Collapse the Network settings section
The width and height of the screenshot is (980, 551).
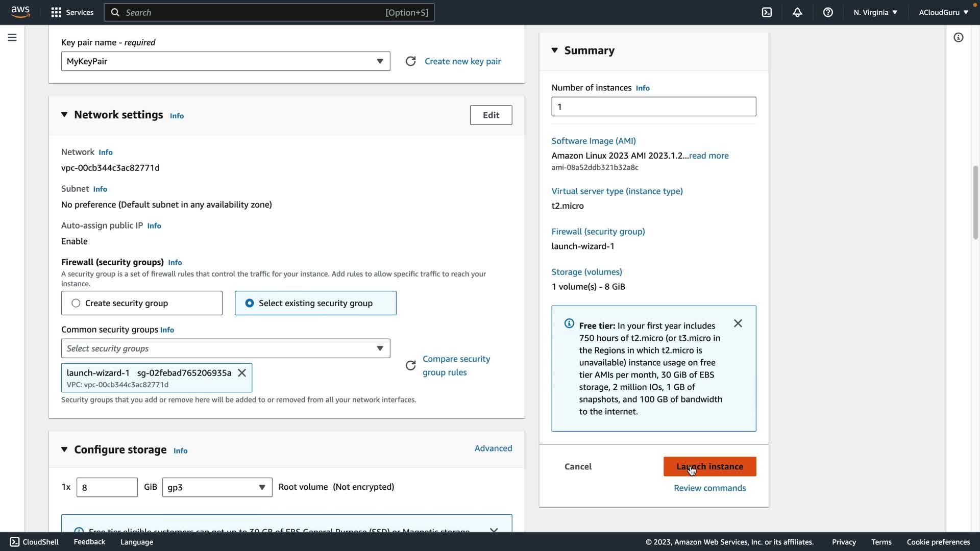pyautogui.click(x=64, y=115)
